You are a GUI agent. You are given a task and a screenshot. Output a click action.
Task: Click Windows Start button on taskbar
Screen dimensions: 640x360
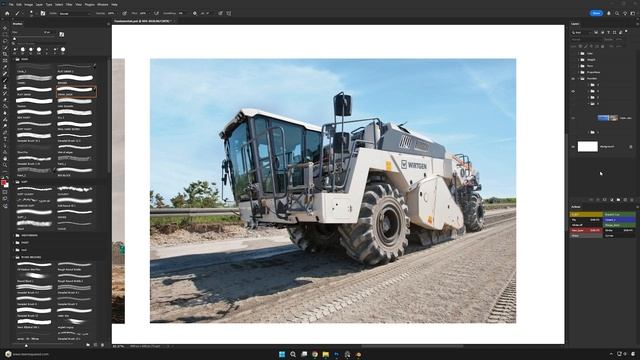point(282,354)
